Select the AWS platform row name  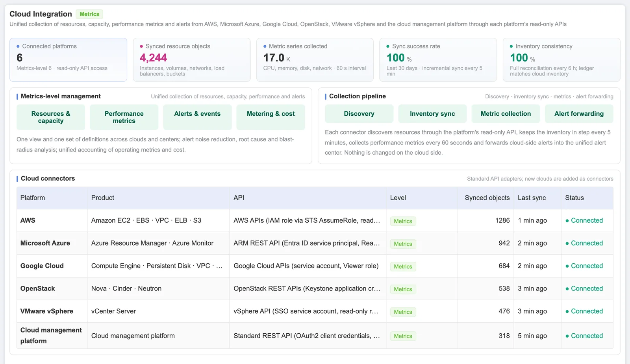[x=28, y=220]
